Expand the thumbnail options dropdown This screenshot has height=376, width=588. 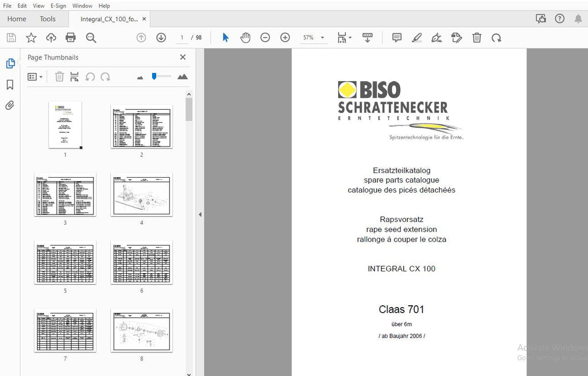pyautogui.click(x=36, y=76)
